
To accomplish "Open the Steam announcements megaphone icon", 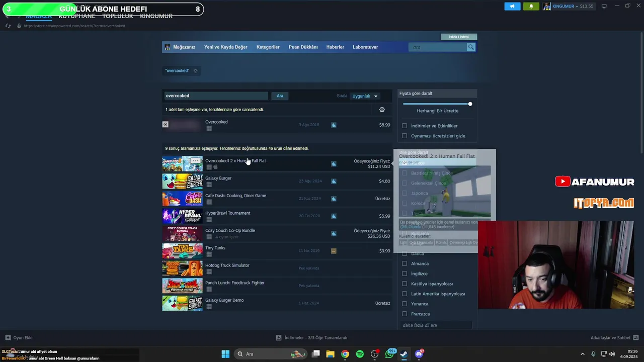I will (x=512, y=7).
